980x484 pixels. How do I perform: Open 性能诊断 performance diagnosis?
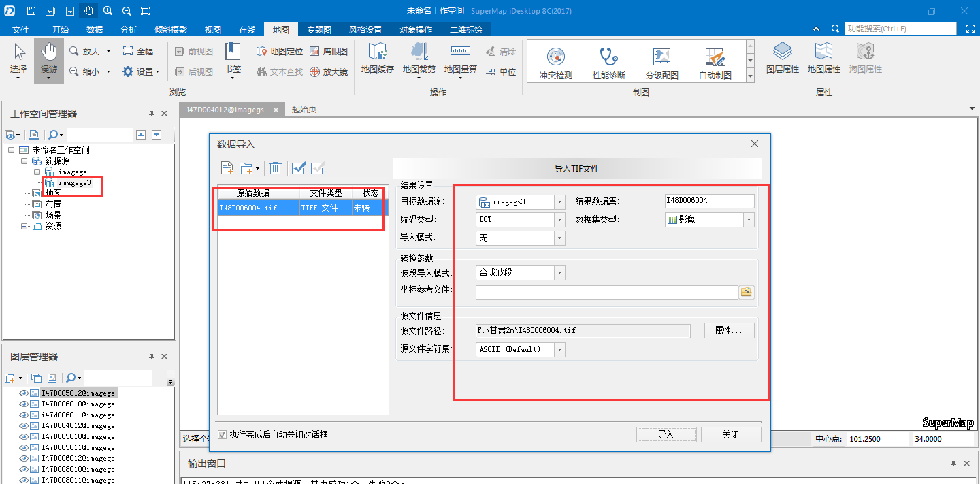[609, 63]
